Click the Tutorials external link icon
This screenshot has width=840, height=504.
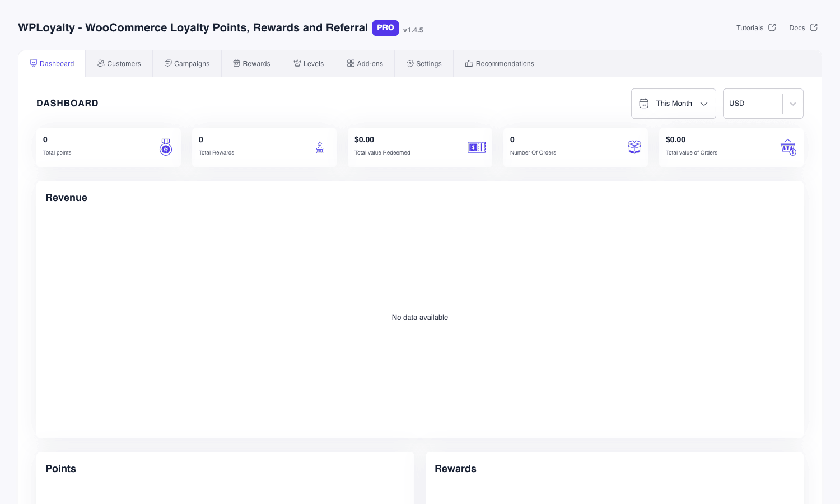tap(772, 27)
